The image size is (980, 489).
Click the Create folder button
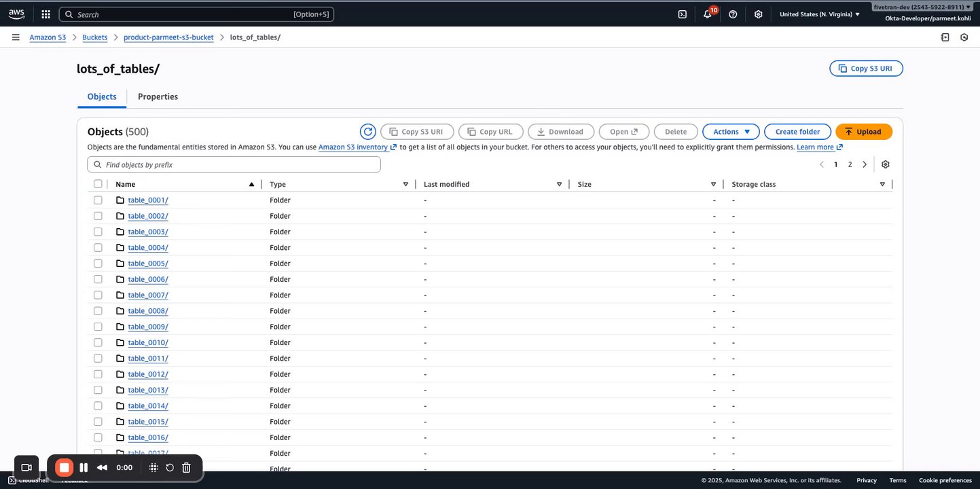(797, 132)
